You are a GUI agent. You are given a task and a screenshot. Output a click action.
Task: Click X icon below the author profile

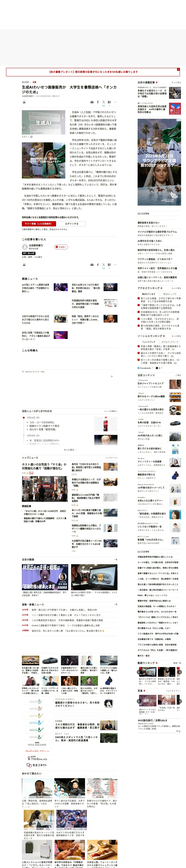point(104,265)
